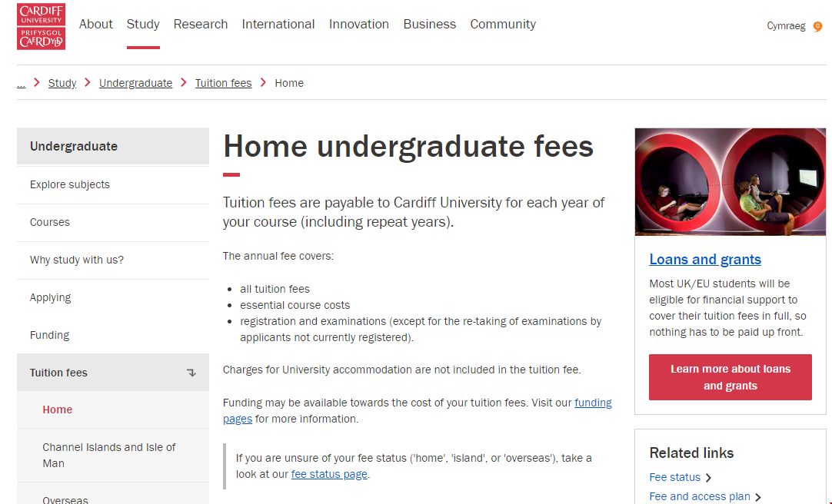Open the International navigation item
Image resolution: width=832 pixels, height=504 pixels.
click(x=278, y=24)
